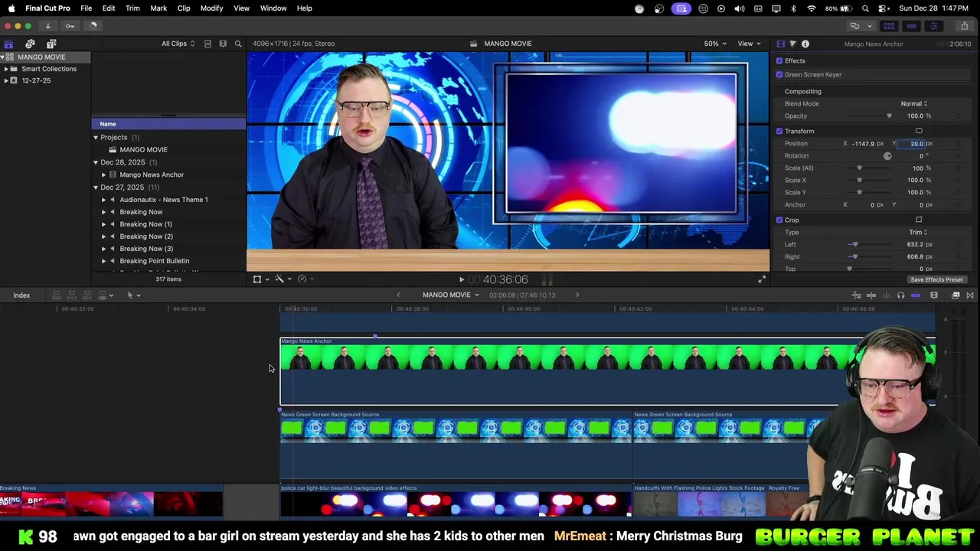Toggle audio skimming in timeline toolbar

pos(886,295)
